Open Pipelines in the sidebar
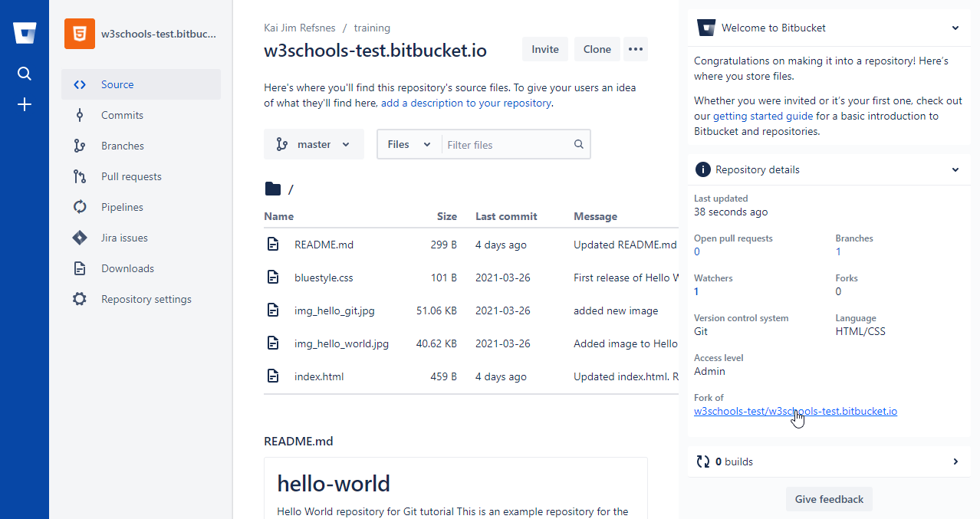Image resolution: width=980 pixels, height=519 pixels. point(141,207)
